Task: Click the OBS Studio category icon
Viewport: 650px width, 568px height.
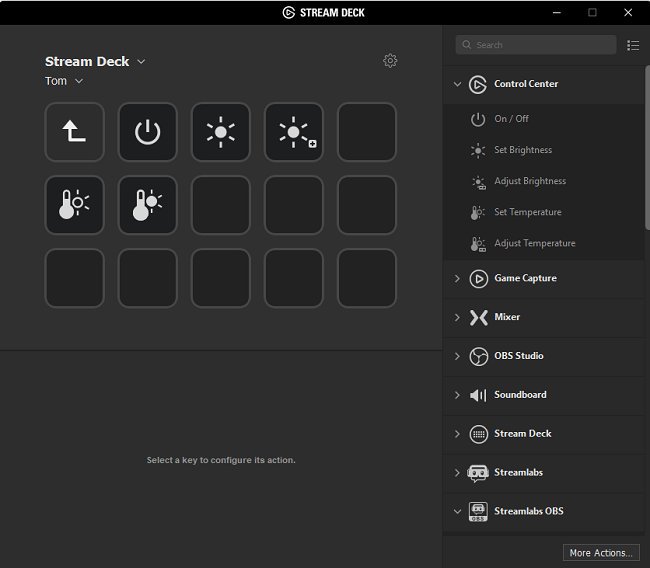Action: 478,357
